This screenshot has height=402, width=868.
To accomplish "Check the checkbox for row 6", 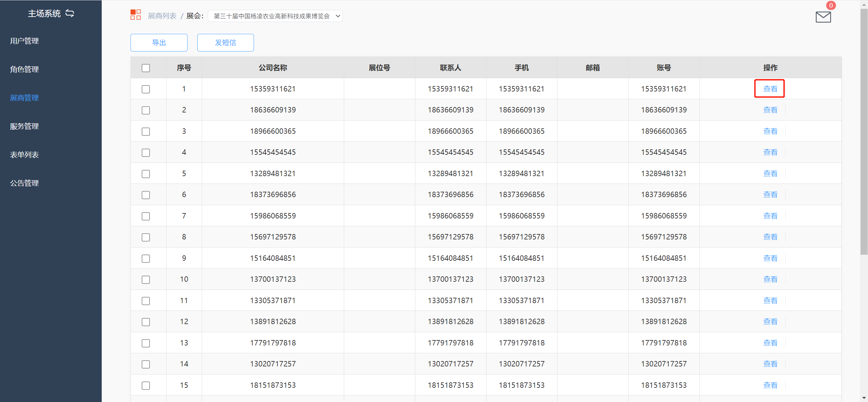I will pyautogui.click(x=146, y=195).
